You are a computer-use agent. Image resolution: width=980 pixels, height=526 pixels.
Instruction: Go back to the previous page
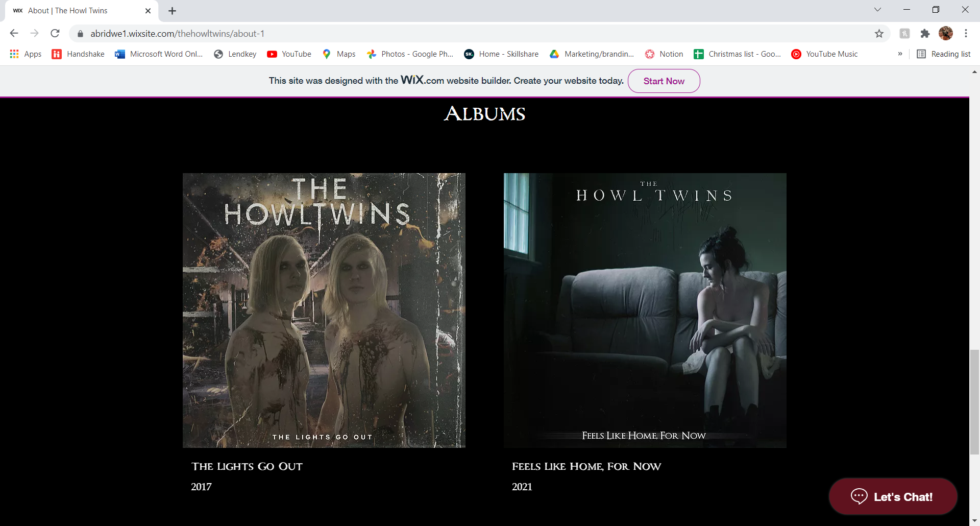click(14, 33)
